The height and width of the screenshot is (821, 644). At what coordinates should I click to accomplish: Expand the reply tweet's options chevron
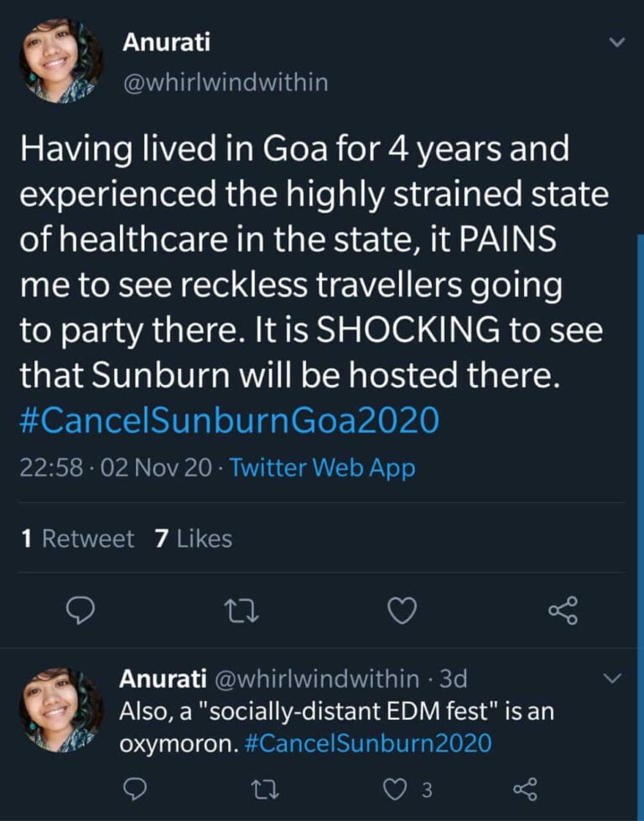pos(615,678)
